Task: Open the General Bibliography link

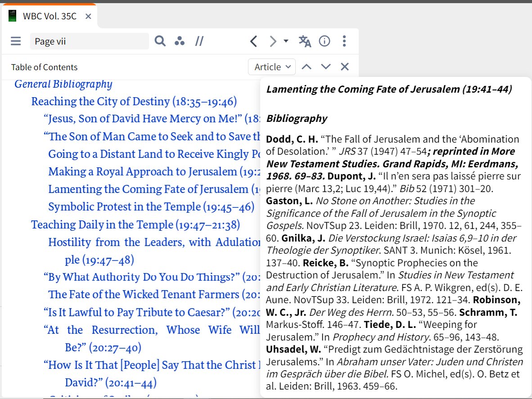Action: point(63,84)
